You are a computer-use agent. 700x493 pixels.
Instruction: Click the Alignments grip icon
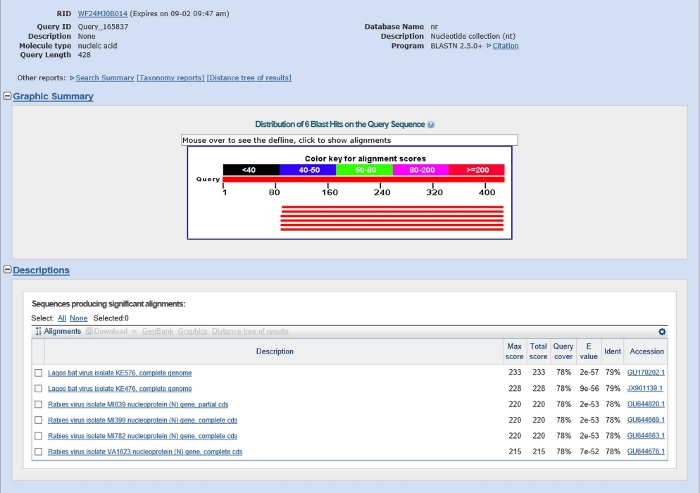(x=38, y=331)
